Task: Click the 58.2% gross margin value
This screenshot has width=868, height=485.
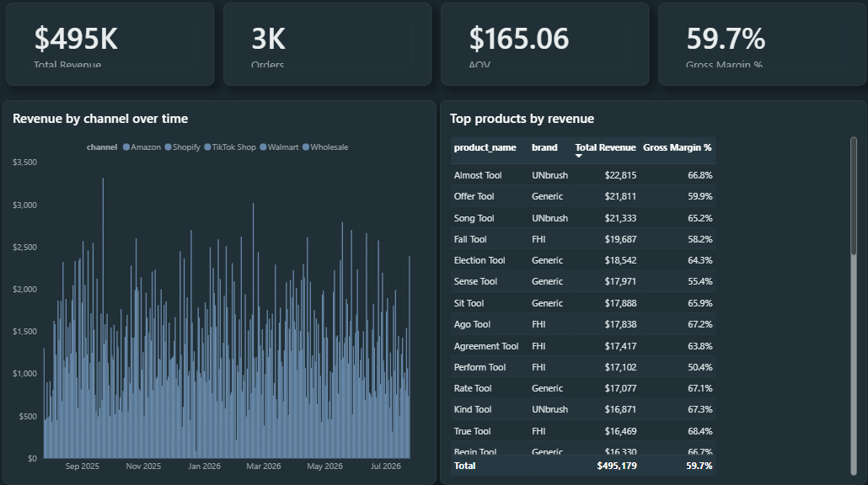Action: tap(700, 239)
